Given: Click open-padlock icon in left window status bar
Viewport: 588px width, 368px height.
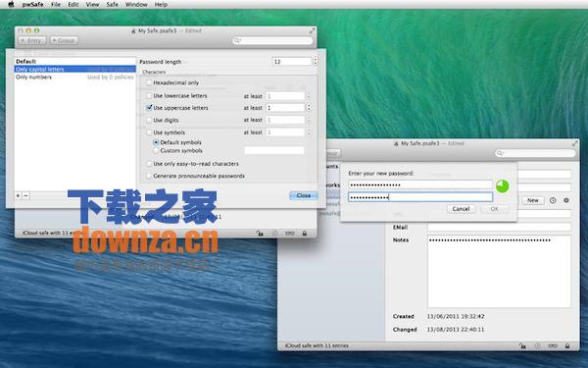Looking at the screenshot, I should (x=260, y=234).
